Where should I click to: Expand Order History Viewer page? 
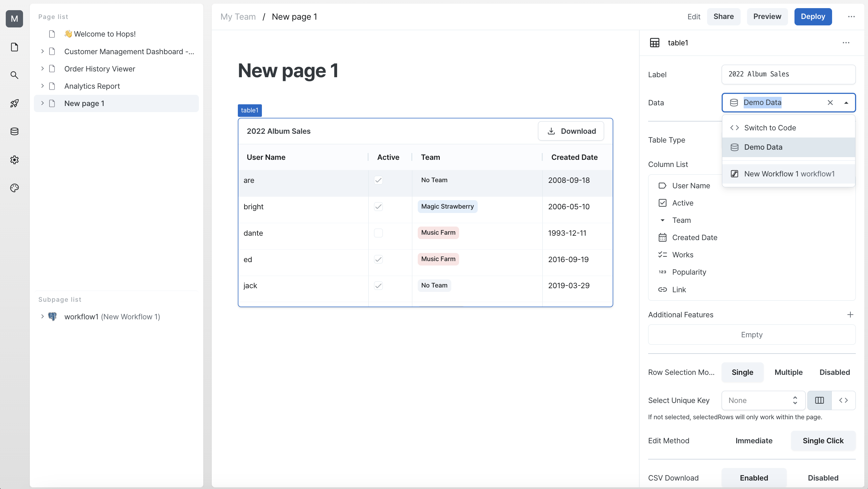[42, 69]
